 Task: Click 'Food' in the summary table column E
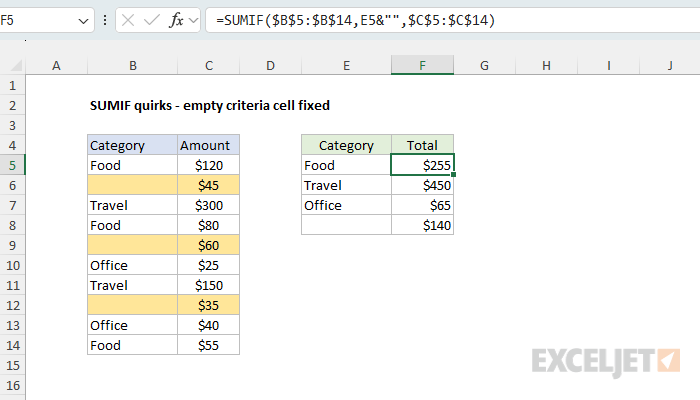tap(346, 165)
